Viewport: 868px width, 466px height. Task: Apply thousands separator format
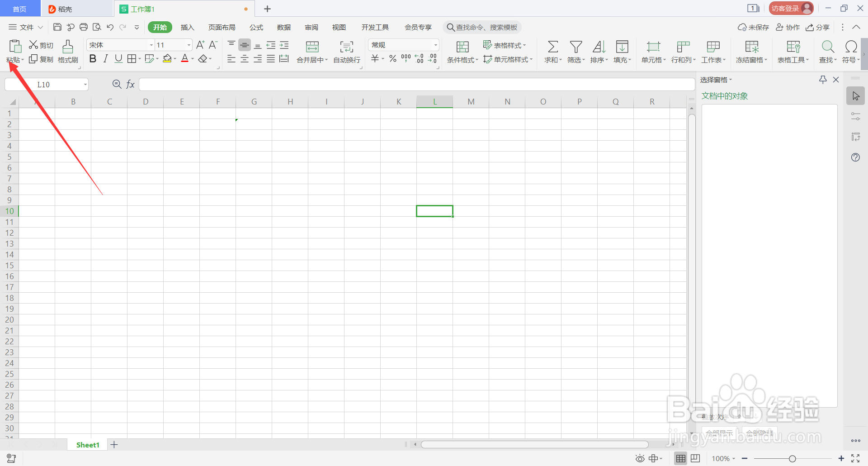406,59
